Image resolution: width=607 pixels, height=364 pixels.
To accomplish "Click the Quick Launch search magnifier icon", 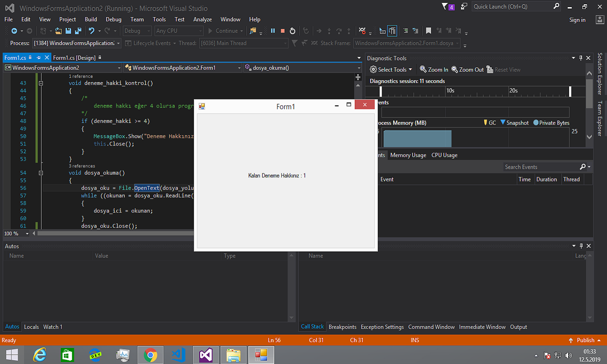I will point(556,6).
